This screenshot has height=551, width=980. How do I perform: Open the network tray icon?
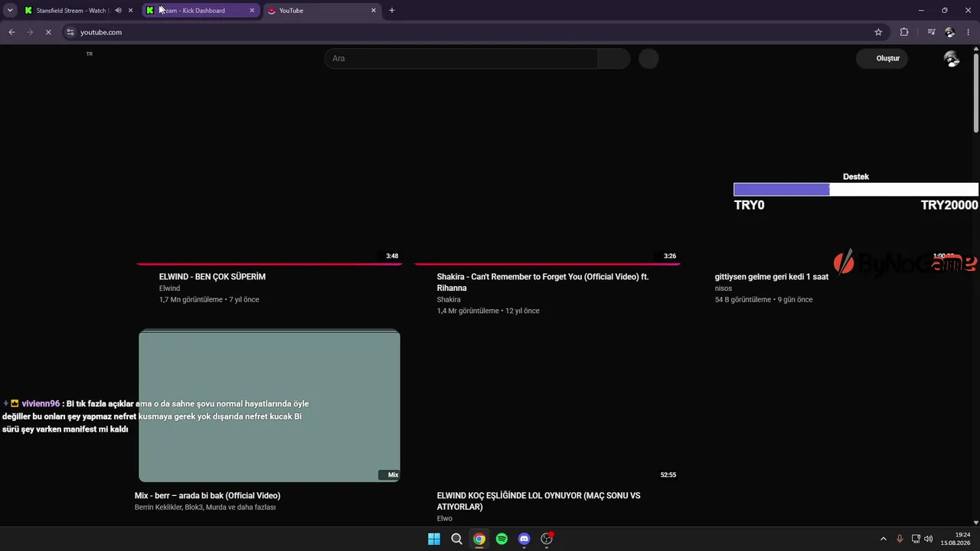click(916, 539)
